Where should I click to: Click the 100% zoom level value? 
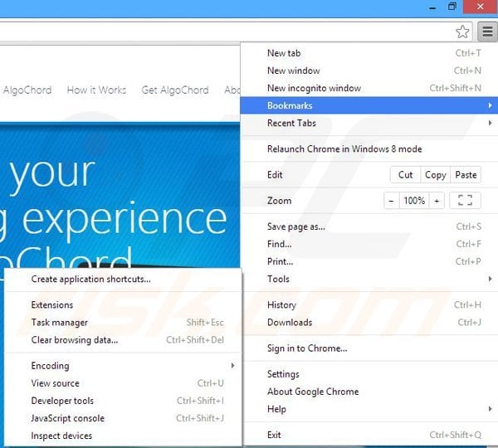[x=414, y=201]
